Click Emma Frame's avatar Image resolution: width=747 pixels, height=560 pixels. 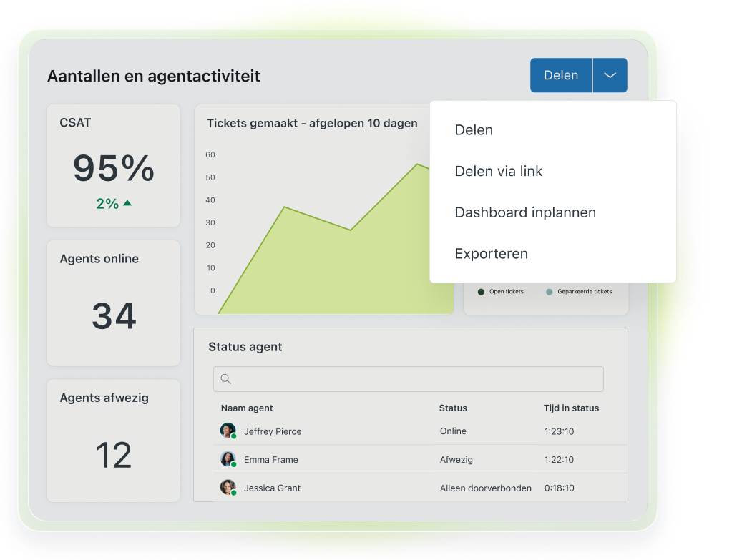[x=228, y=459]
